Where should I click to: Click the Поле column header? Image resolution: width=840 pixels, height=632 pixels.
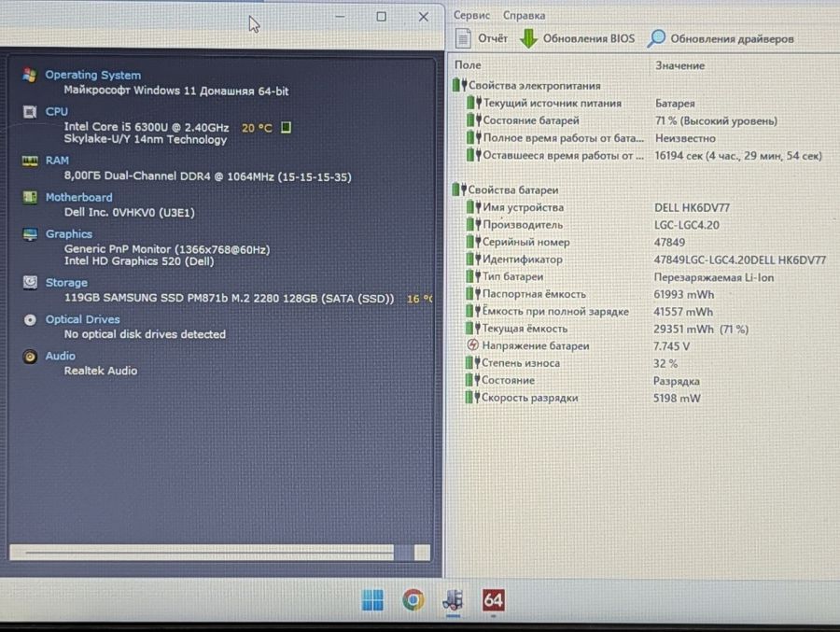click(468, 64)
